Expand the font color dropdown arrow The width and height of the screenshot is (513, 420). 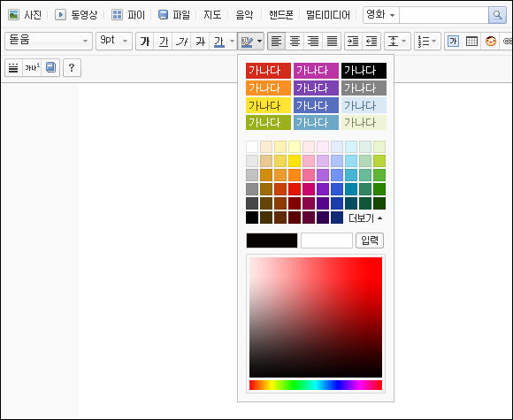tap(232, 42)
